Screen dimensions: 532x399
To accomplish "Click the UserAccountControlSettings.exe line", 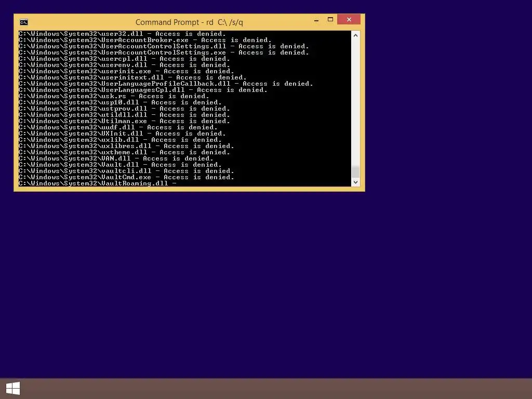I will click(164, 52).
